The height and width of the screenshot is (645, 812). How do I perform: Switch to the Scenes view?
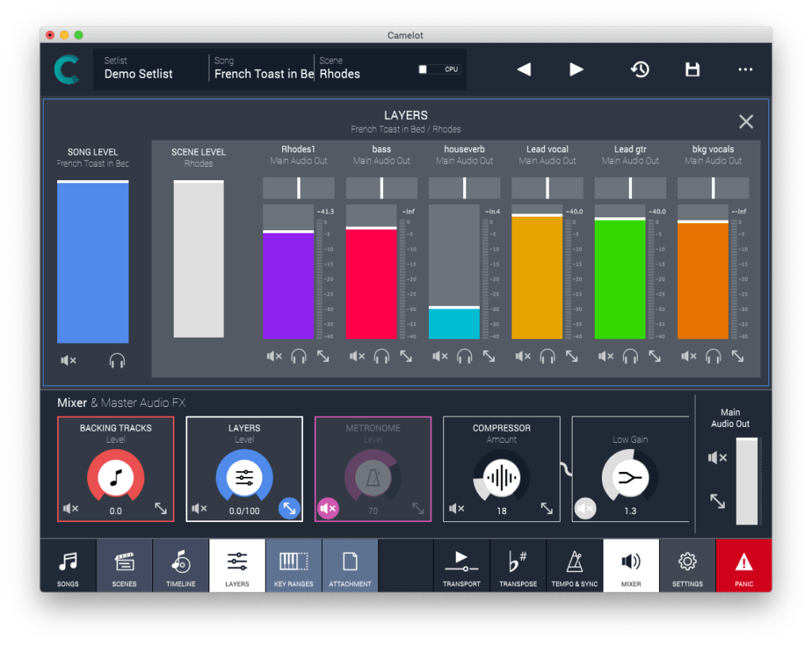(124, 565)
